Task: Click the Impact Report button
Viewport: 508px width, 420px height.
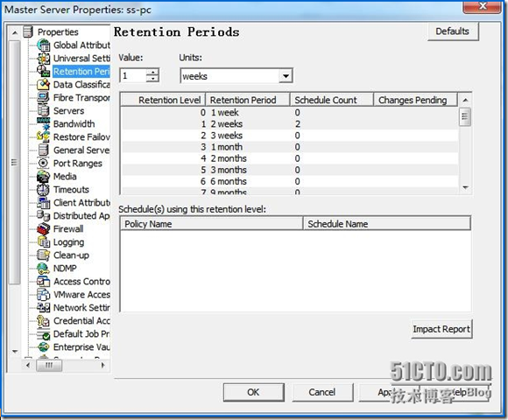Action: point(441,329)
